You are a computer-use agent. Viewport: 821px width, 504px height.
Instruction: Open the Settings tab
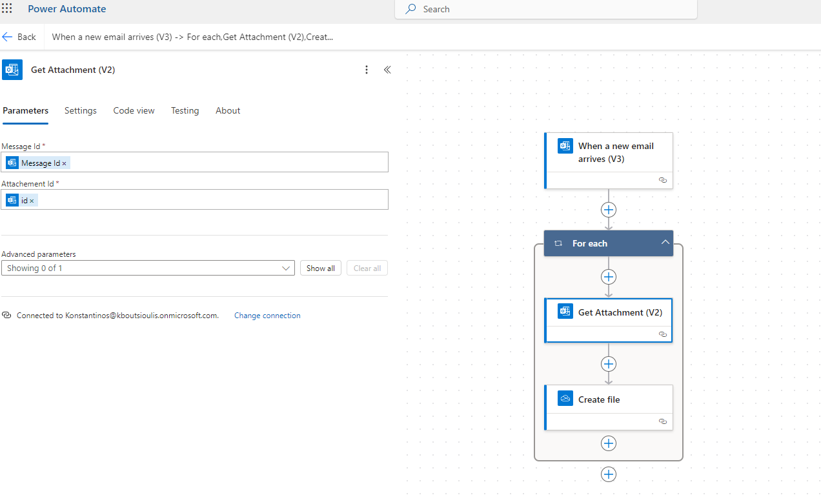click(x=81, y=110)
